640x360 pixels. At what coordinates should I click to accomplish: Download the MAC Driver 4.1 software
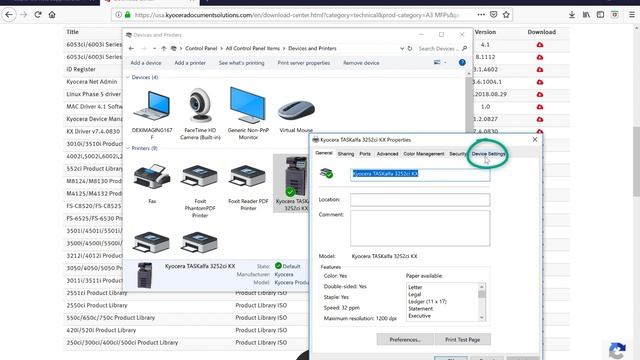point(540,107)
